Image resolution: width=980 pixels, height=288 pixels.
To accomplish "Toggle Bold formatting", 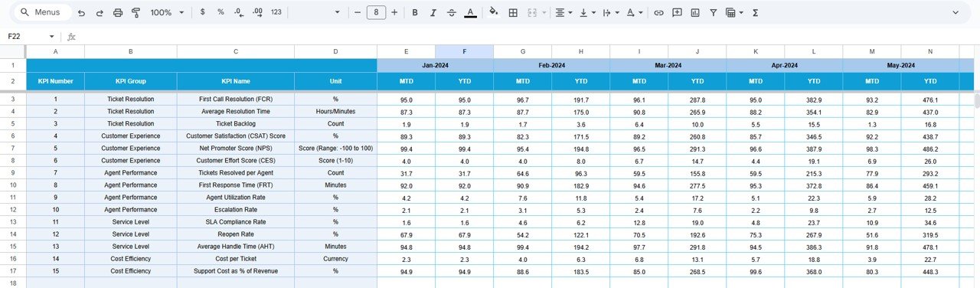I will click(415, 12).
